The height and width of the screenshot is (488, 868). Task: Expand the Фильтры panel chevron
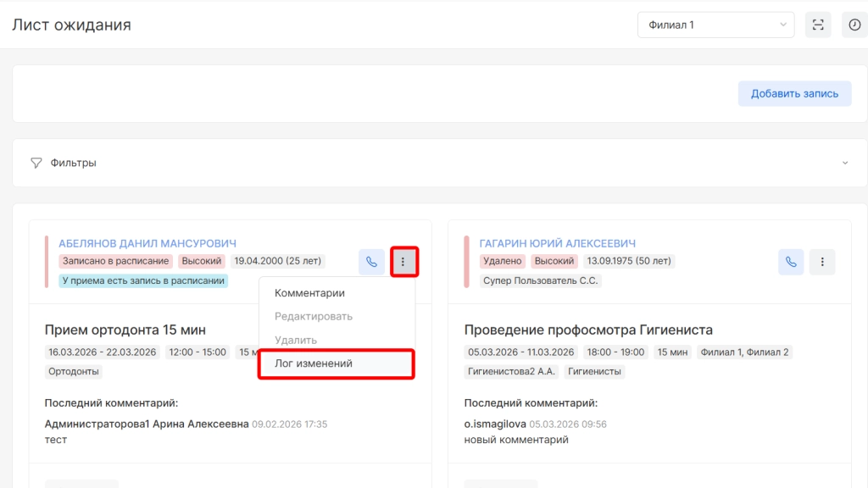point(844,163)
